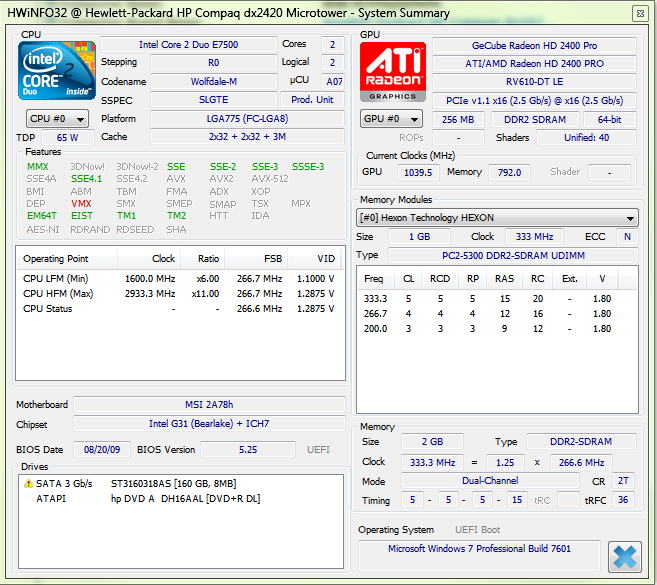Click the SLGTE SSPEC value
Screen dimensions: 657x585
214,100
